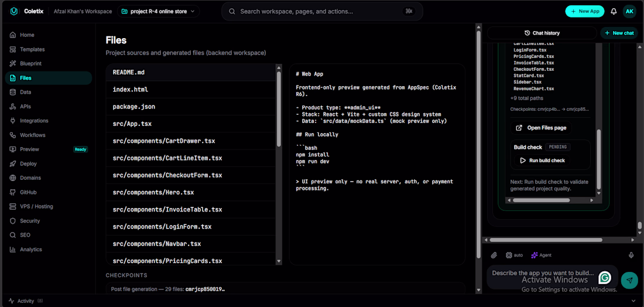Open APIs section in sidebar

click(x=49, y=107)
